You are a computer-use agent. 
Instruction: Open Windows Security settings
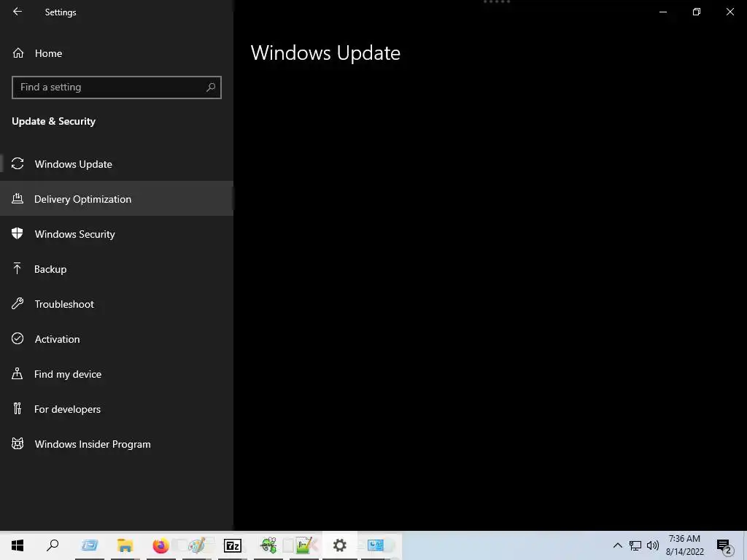[x=117, y=234]
